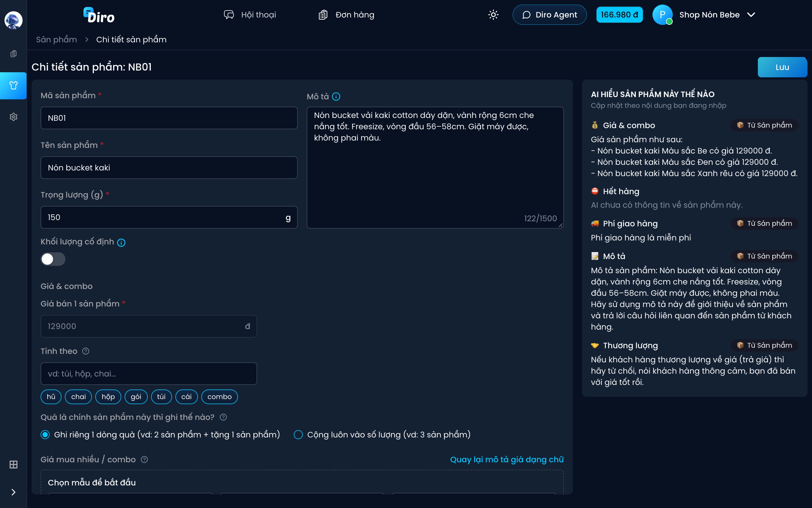Click the 166.980 đ balance badge

coord(619,15)
